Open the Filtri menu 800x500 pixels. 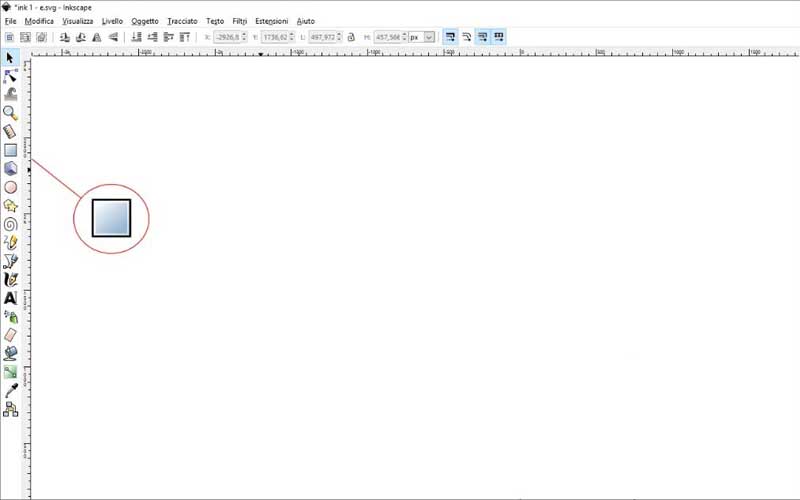point(240,21)
